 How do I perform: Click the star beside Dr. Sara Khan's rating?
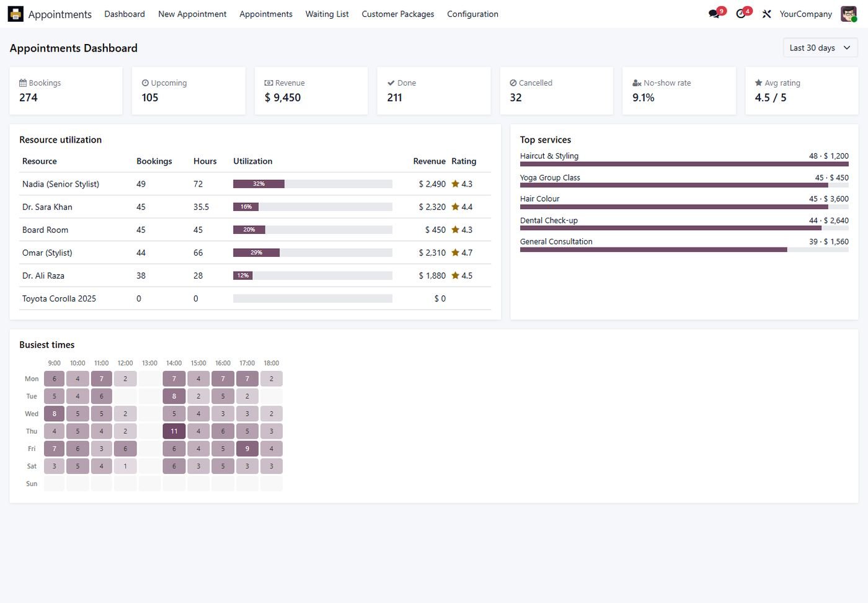tap(455, 207)
